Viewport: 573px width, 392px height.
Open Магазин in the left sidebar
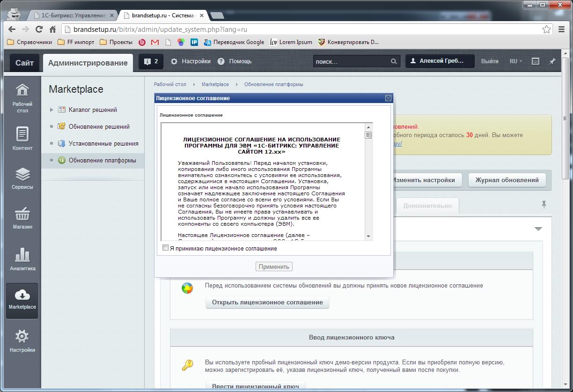(22, 218)
